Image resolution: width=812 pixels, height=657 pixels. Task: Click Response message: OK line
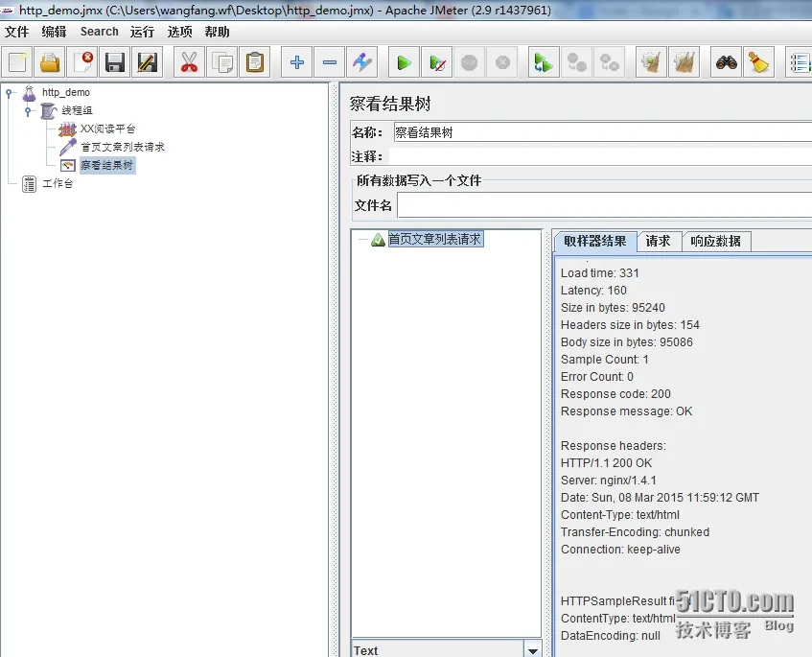tap(626, 411)
